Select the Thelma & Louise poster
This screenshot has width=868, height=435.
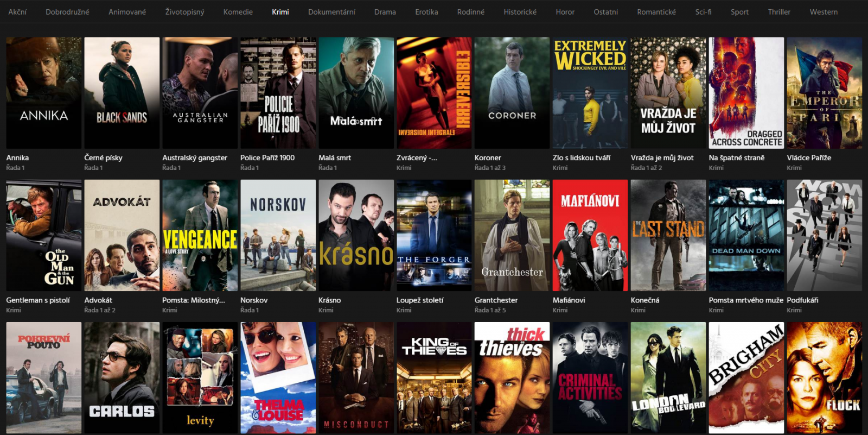pos(278,378)
